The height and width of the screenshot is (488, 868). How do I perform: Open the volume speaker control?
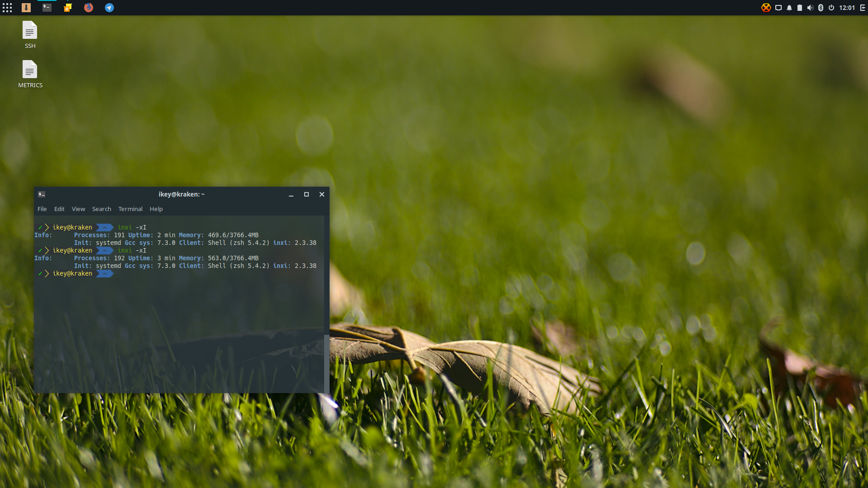coord(810,8)
